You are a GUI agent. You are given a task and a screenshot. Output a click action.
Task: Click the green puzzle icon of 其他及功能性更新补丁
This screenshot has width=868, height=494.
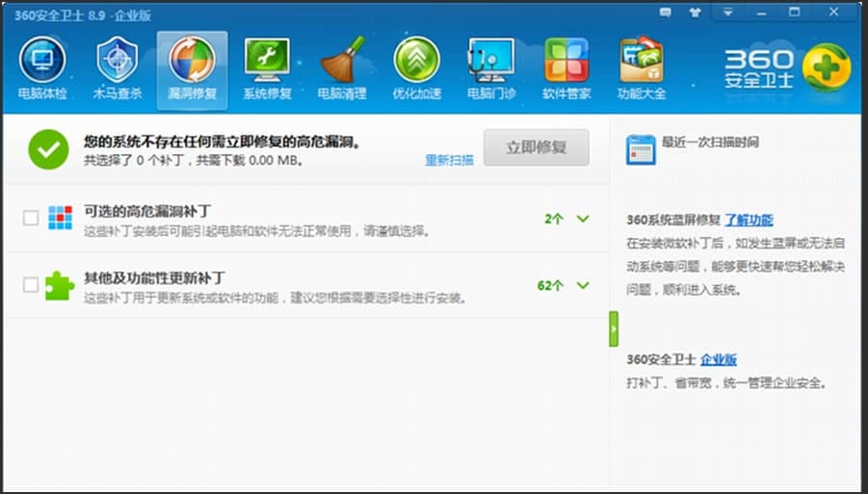coord(59,285)
